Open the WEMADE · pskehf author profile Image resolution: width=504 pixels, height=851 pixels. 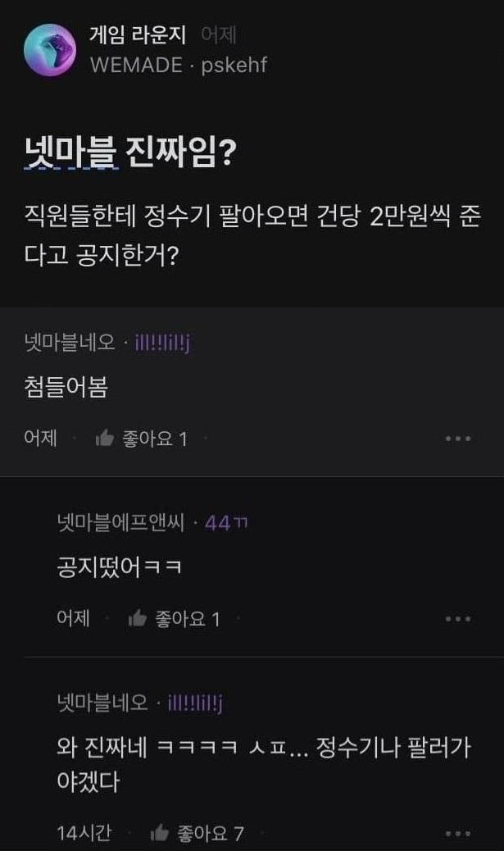(178, 66)
